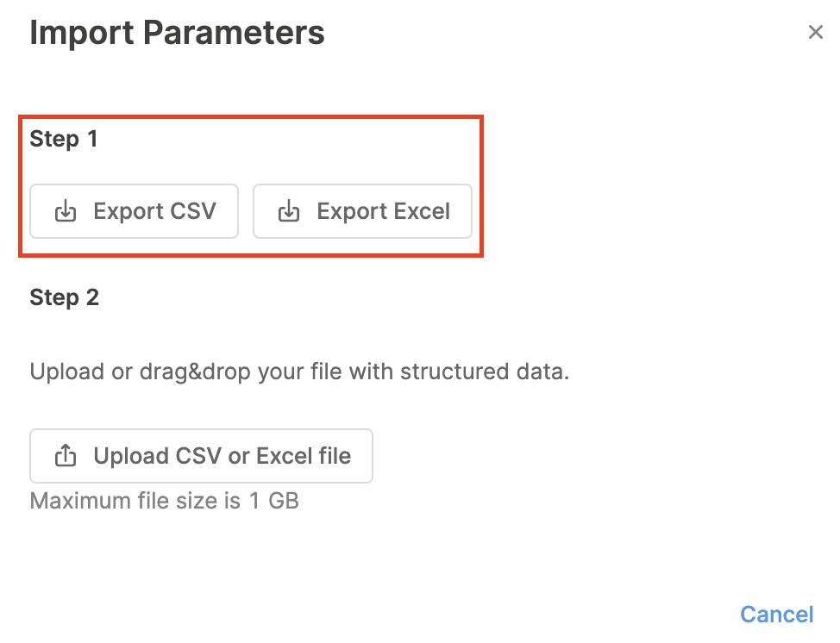Click the red-highlighted Step 1 section

tap(251, 184)
